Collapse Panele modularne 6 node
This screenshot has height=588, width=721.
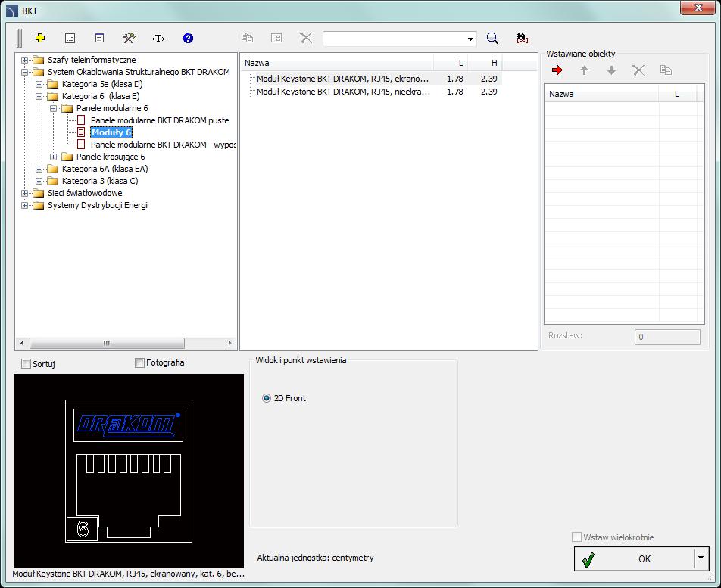point(53,108)
